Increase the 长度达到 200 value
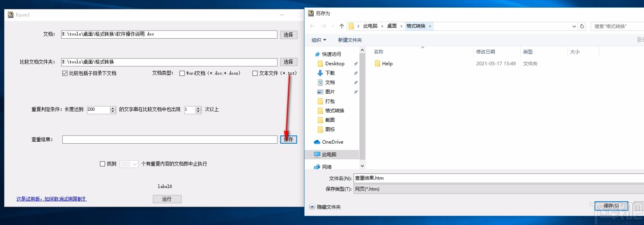Image resolution: width=644 pixels, height=225 pixels. point(113,108)
